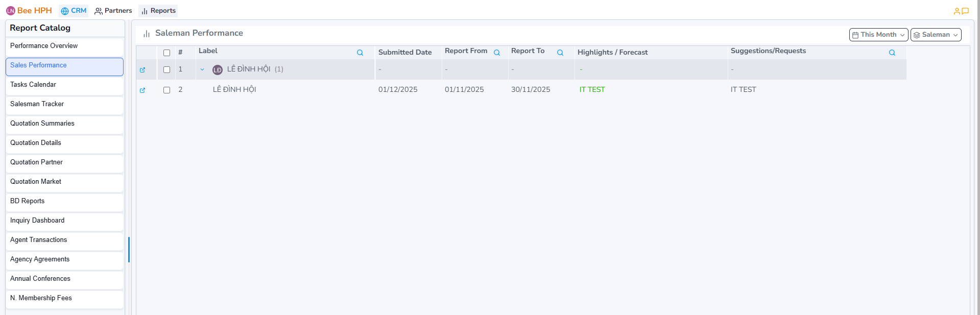Click search icon beside Report To header
Screen dimensions: 980x315
(560, 53)
